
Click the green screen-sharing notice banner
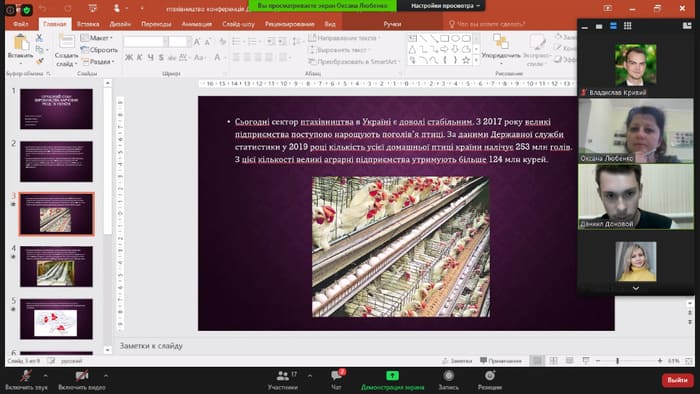pyautogui.click(x=322, y=6)
